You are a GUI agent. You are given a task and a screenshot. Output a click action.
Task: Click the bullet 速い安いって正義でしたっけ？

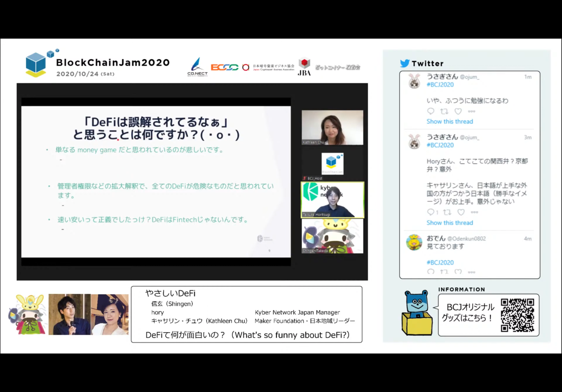tap(153, 219)
